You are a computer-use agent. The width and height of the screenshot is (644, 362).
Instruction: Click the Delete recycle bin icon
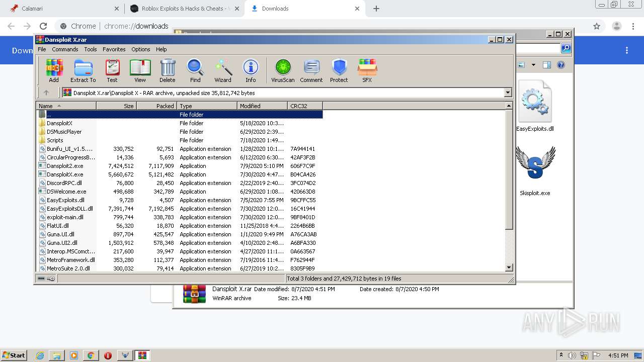point(168,70)
